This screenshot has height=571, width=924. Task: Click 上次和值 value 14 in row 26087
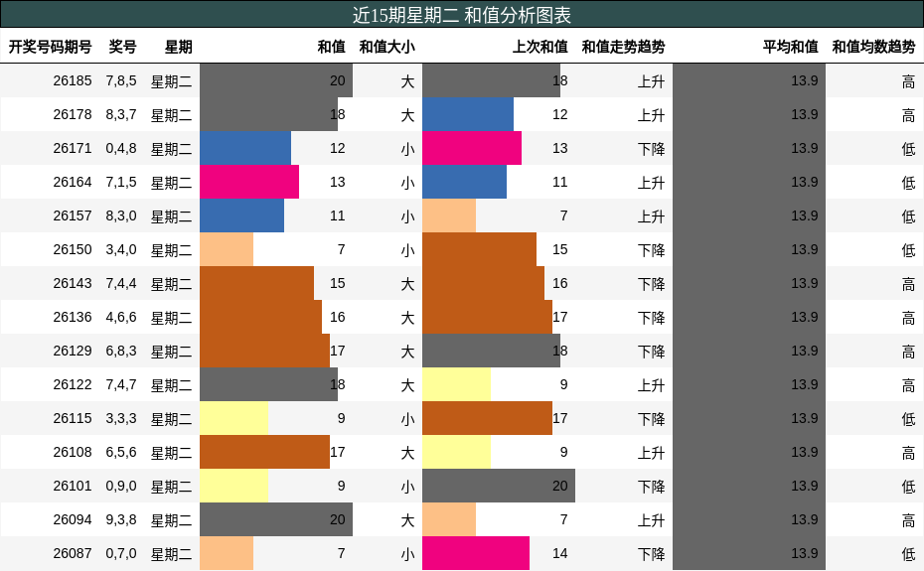click(559, 553)
